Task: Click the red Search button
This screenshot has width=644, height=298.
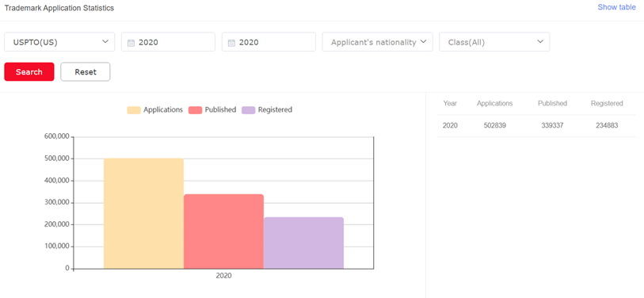Action: 29,72
